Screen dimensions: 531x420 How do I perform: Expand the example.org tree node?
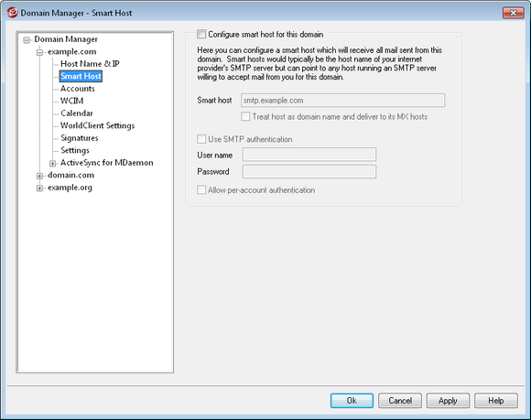(39, 188)
